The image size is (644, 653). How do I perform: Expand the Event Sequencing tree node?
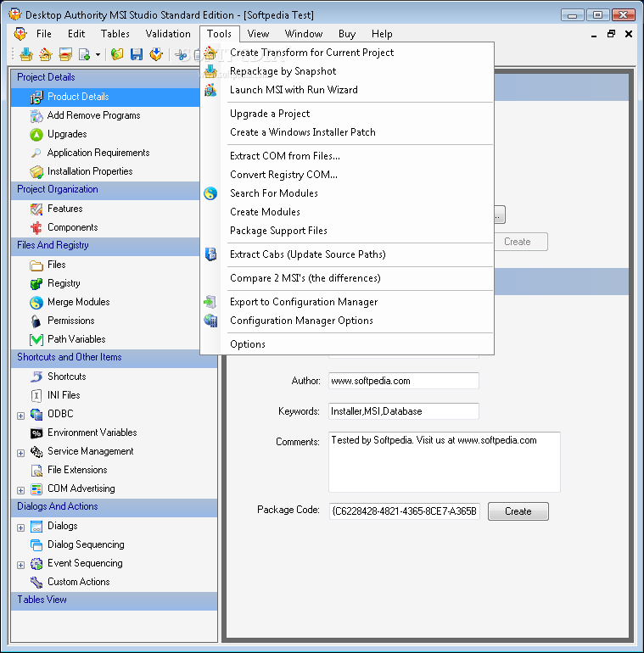pos(20,565)
